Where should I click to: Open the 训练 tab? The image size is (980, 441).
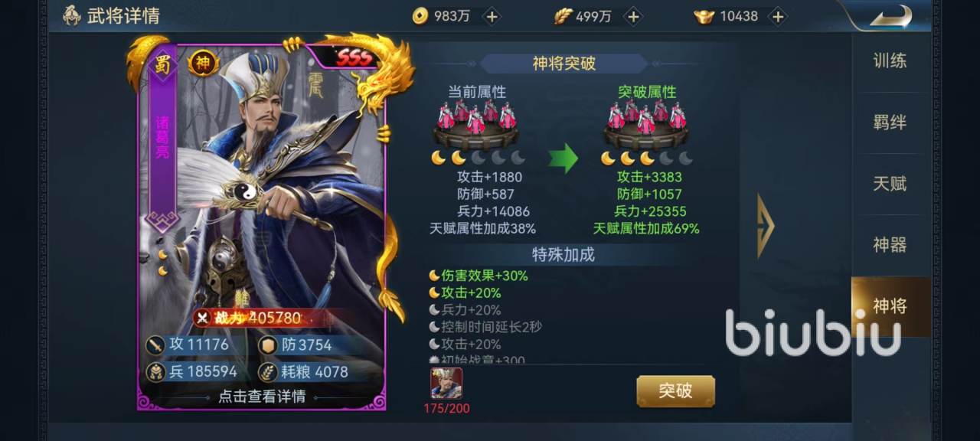click(890, 61)
